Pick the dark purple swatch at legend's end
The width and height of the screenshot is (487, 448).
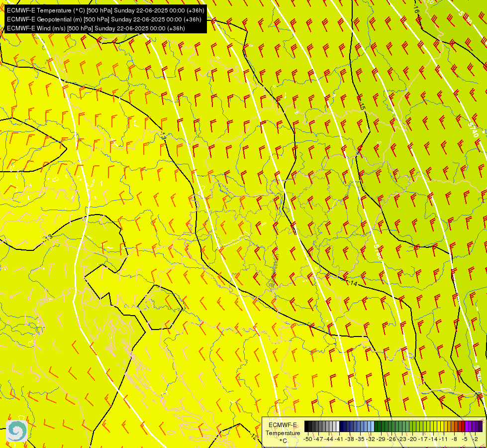481,427
